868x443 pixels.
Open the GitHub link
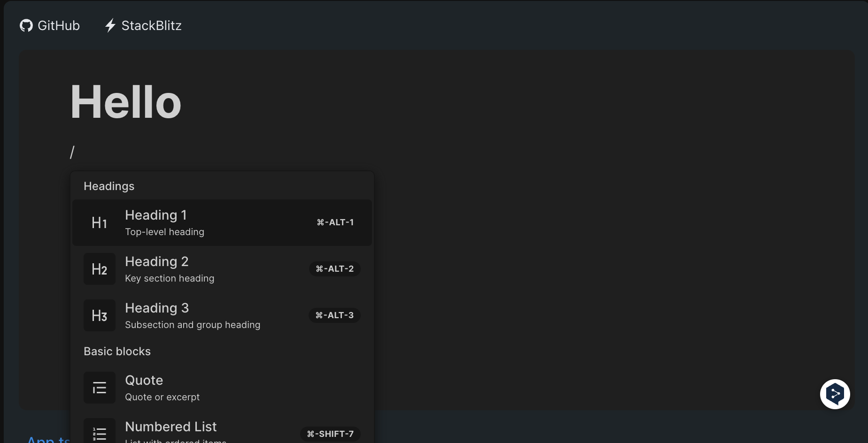[50, 25]
